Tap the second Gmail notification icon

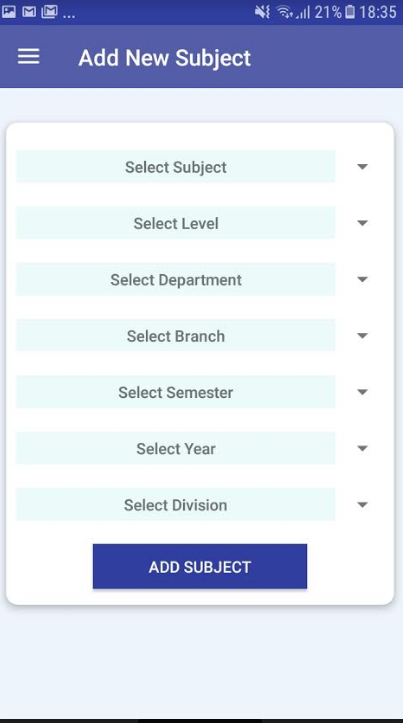[49, 12]
